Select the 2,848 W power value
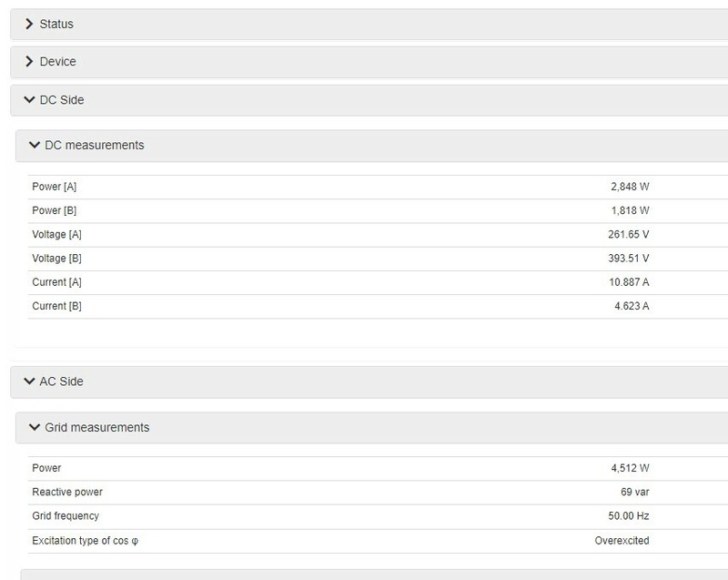 (630, 187)
